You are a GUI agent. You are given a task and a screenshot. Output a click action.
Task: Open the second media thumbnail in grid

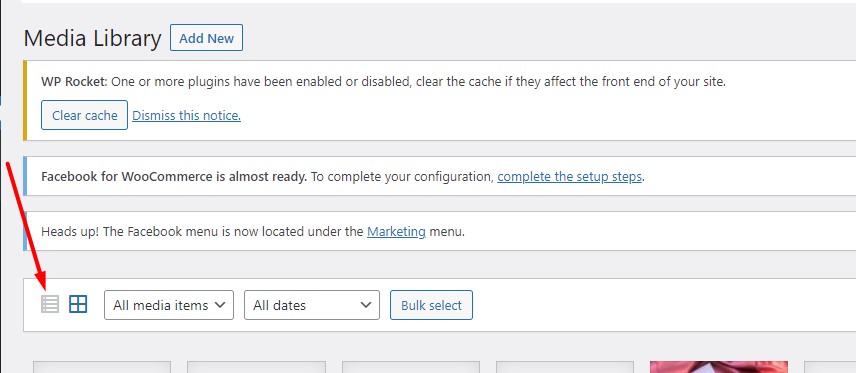tap(256, 367)
